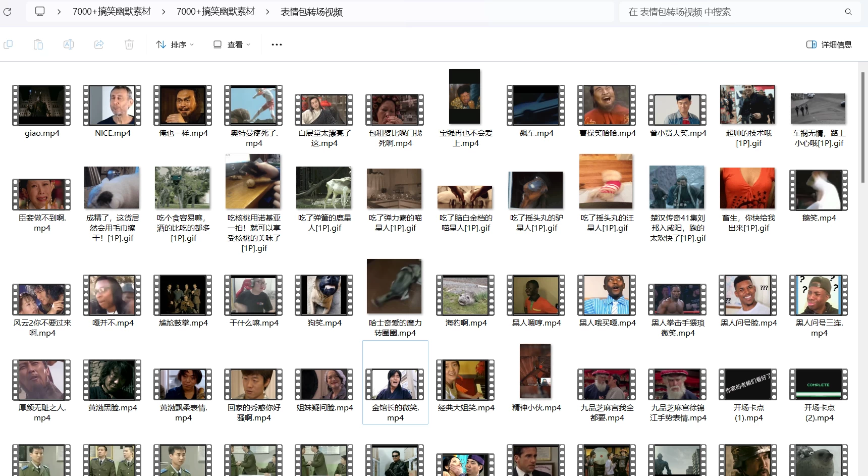Select the 臣妾做不到啊.mp4 thumbnail
The image size is (868, 476).
coord(41,194)
